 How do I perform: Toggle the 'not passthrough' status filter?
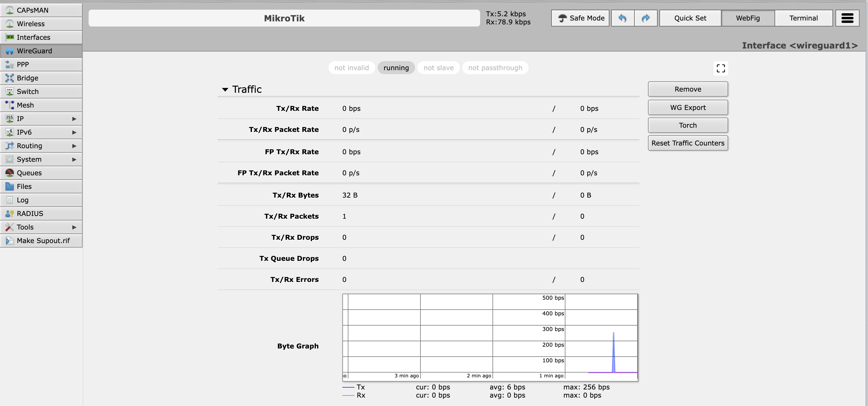tap(495, 67)
